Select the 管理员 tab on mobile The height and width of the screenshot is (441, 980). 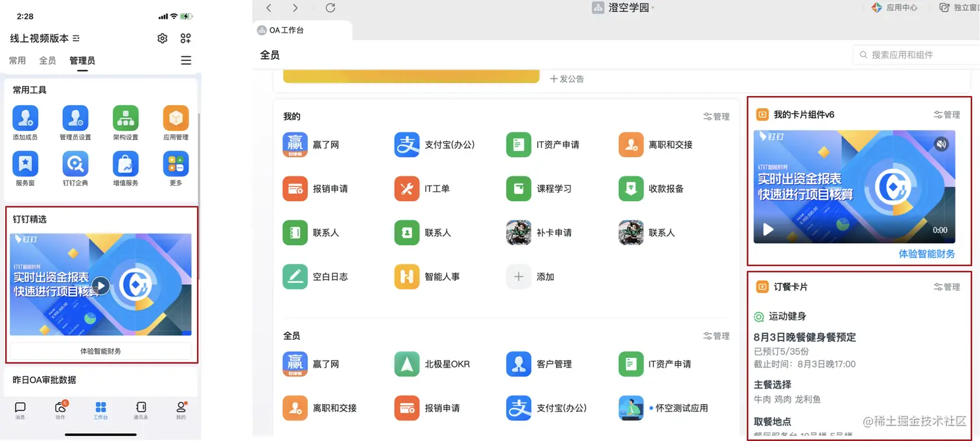(82, 60)
